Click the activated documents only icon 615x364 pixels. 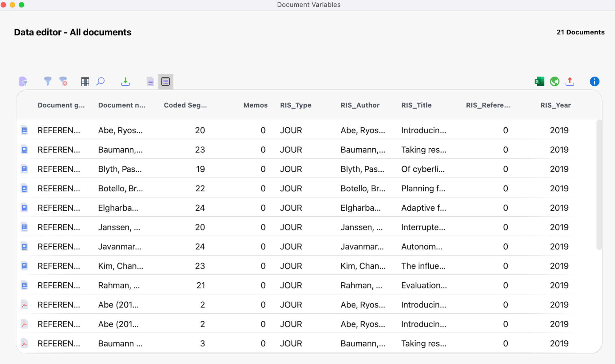[x=23, y=81]
